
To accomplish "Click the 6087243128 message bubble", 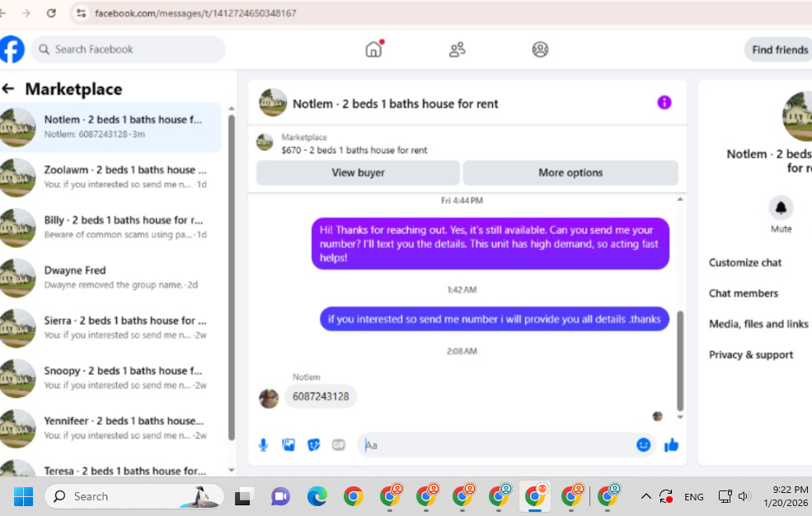I will coord(321,396).
